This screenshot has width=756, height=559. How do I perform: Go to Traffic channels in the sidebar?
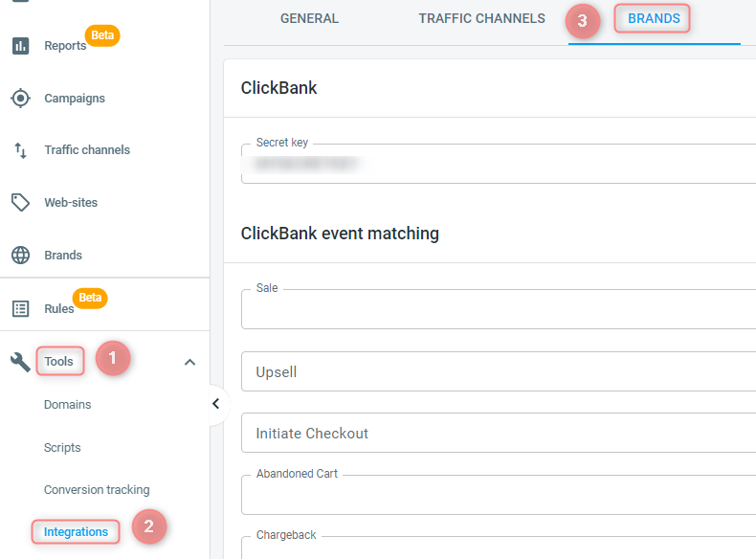tap(87, 150)
